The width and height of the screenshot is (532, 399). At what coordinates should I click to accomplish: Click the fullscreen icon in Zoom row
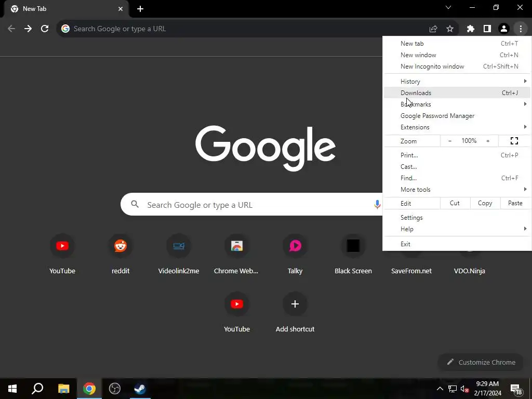point(514,141)
